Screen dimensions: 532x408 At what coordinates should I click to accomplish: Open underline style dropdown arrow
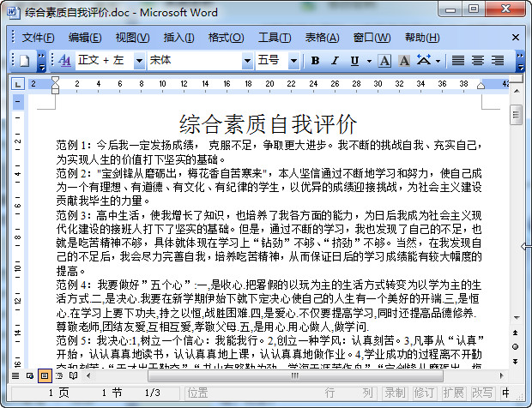click(370, 62)
